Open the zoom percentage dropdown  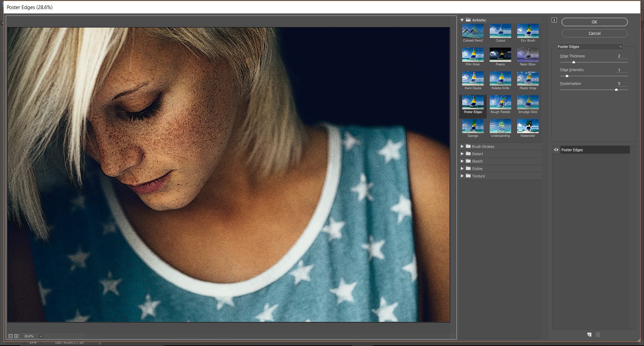pyautogui.click(x=41, y=336)
